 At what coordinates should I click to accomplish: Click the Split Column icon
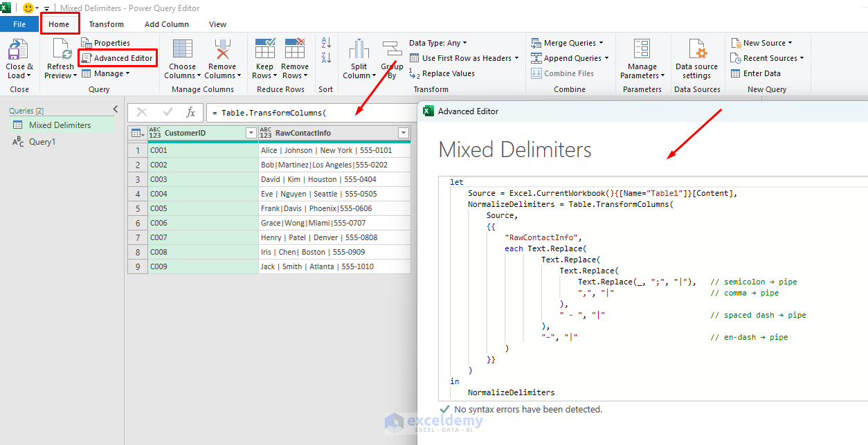[359, 49]
